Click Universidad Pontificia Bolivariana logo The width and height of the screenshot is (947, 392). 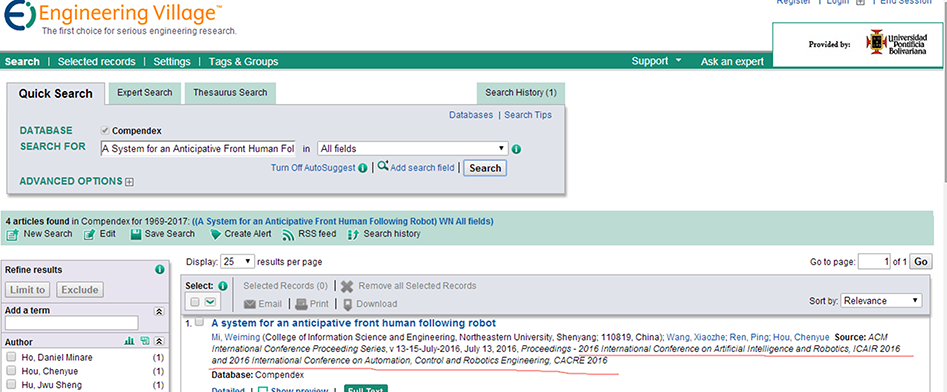pyautogui.click(x=897, y=44)
